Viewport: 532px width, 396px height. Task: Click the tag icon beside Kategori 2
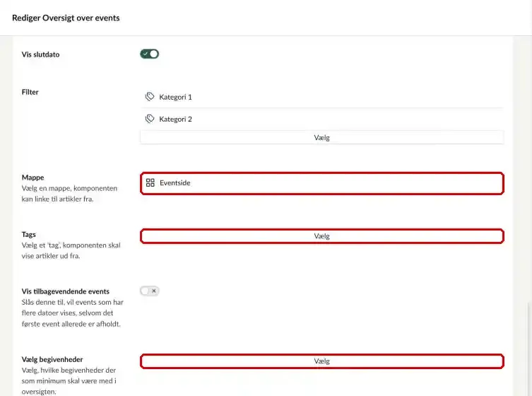point(150,119)
